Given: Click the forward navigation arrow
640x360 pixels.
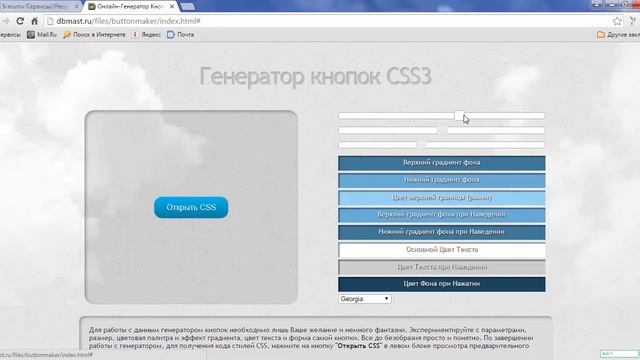Looking at the screenshot, I should point(5,21).
